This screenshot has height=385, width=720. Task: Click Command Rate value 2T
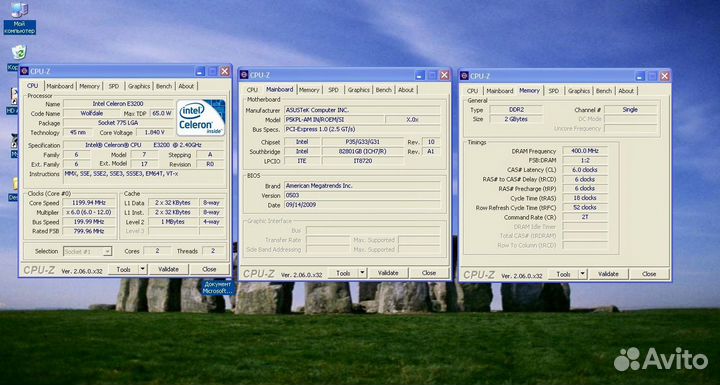tap(585, 217)
